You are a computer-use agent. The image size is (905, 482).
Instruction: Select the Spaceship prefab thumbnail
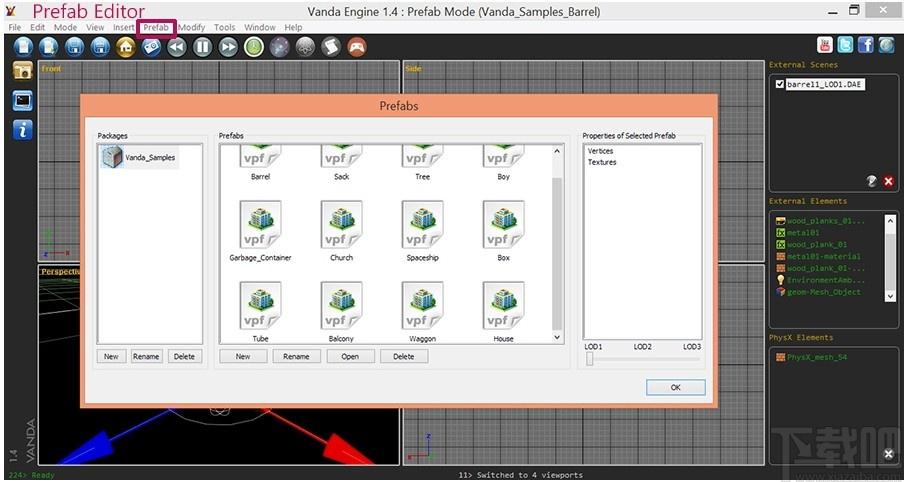pos(422,225)
